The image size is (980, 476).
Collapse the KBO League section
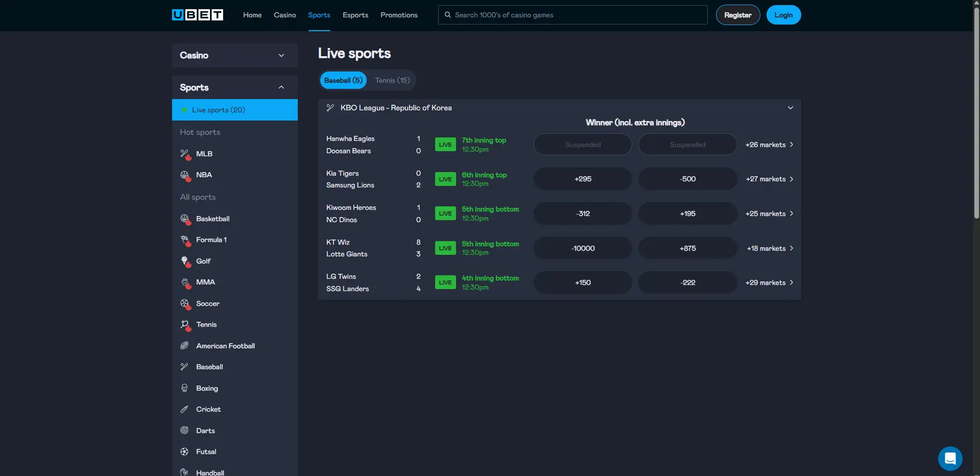(790, 108)
